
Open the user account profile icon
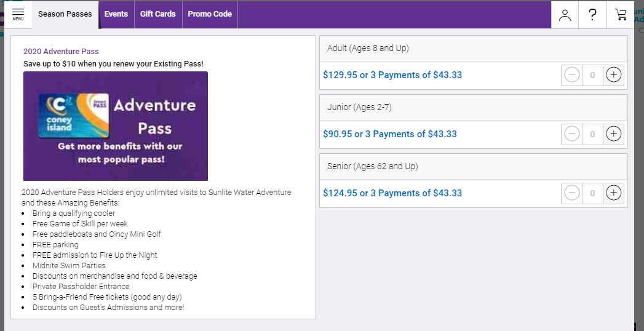pyautogui.click(x=565, y=15)
